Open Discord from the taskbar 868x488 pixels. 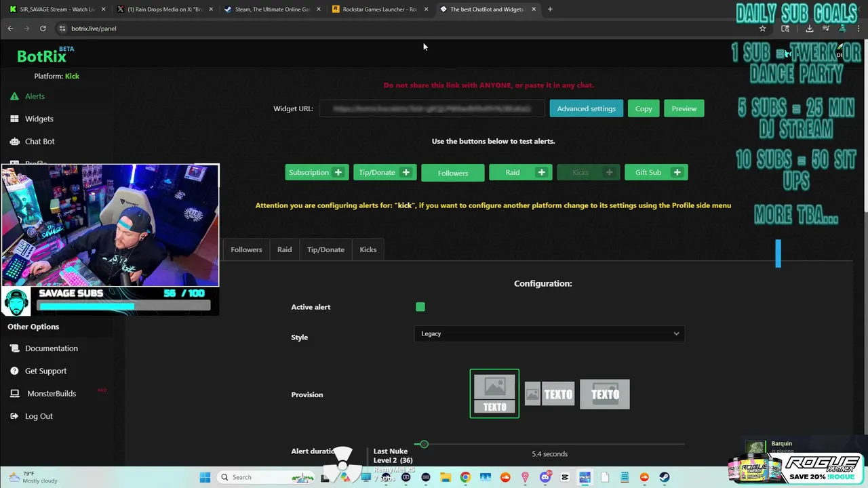pos(545,477)
